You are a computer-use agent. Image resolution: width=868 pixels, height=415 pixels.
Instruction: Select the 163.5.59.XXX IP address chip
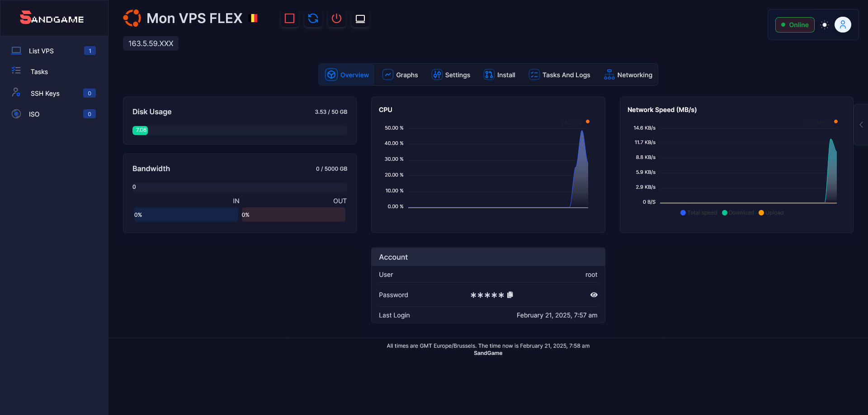click(151, 43)
